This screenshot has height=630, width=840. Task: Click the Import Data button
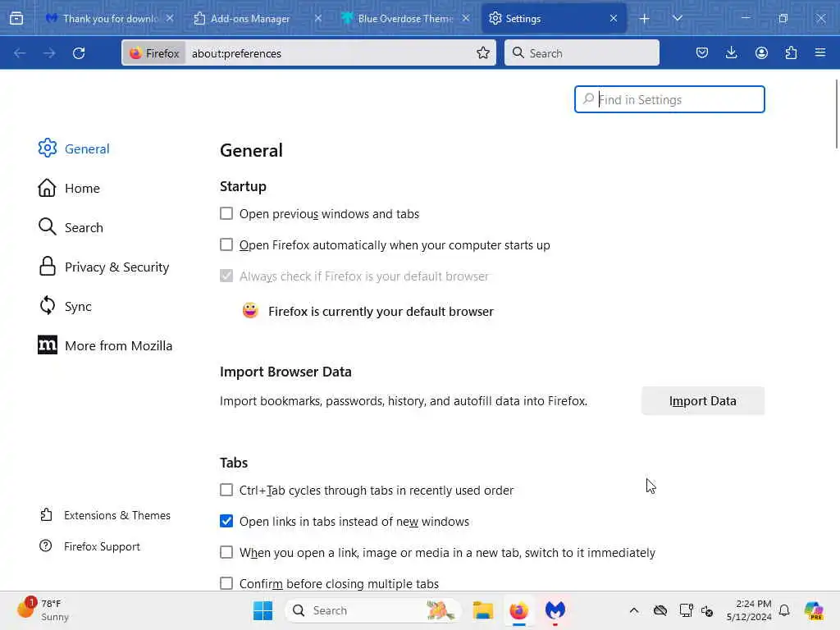tap(703, 400)
